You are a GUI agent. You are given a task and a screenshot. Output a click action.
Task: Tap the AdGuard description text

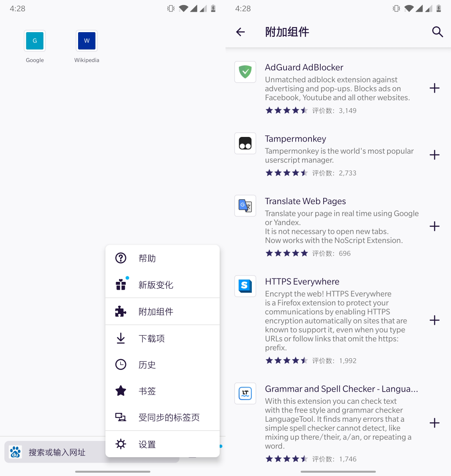pyautogui.click(x=337, y=89)
